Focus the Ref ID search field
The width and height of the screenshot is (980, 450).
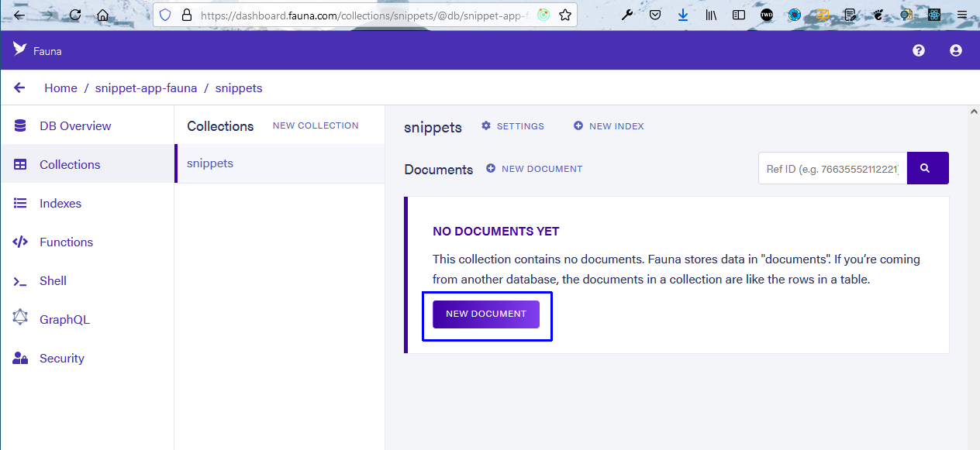(833, 168)
